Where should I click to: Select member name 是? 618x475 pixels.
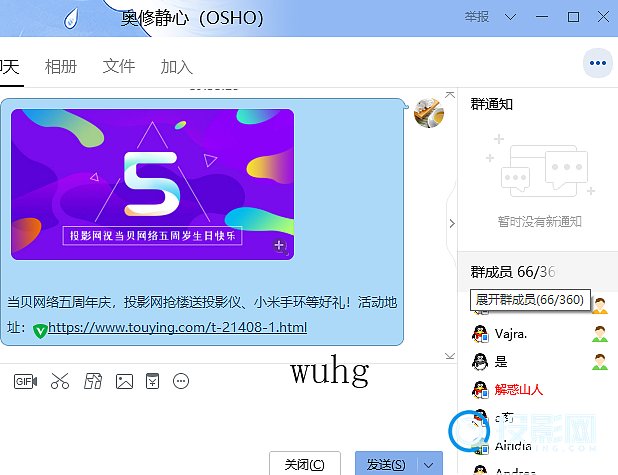(x=501, y=361)
